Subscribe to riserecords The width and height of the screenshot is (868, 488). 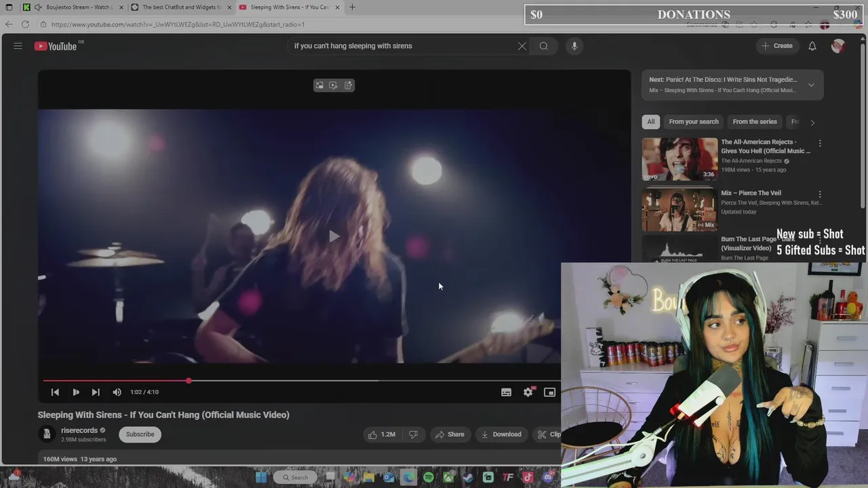click(140, 434)
